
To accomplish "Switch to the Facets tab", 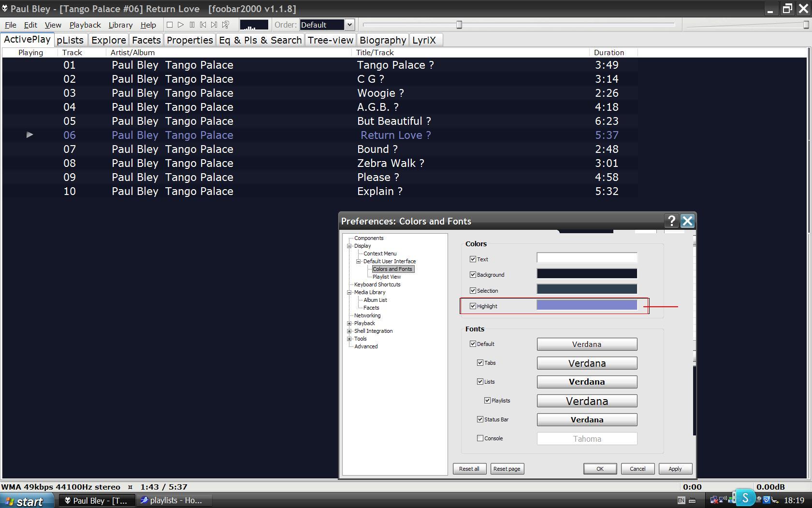I will click(x=146, y=40).
